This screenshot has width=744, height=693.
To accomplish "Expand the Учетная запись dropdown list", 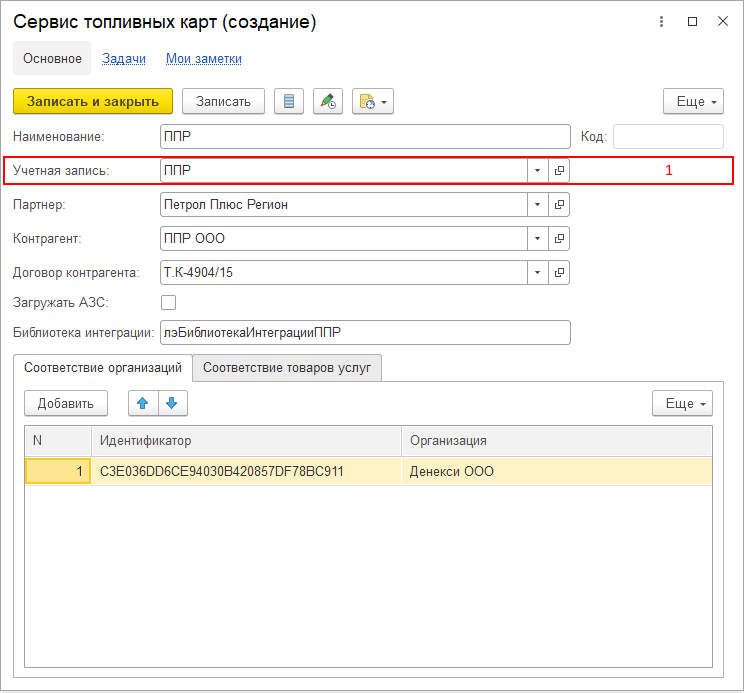I will point(538,171).
